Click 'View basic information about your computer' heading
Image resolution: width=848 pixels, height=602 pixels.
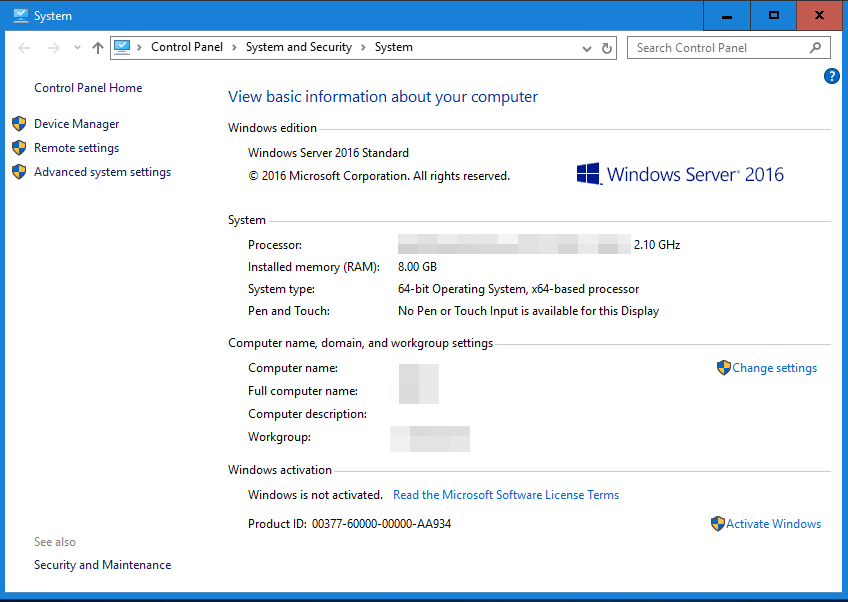[x=383, y=97]
